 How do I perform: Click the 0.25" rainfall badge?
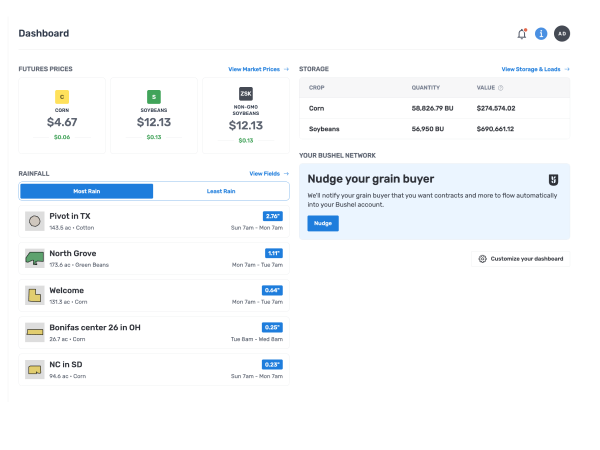[272, 328]
